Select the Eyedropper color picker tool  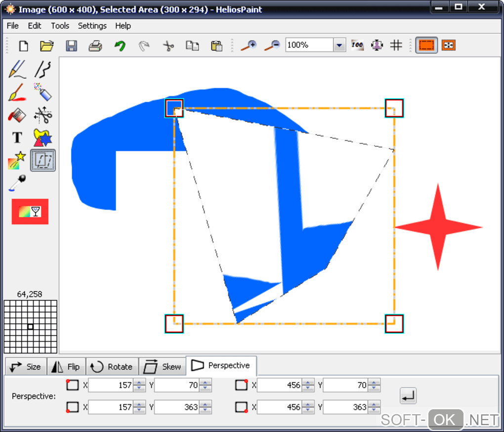click(17, 183)
